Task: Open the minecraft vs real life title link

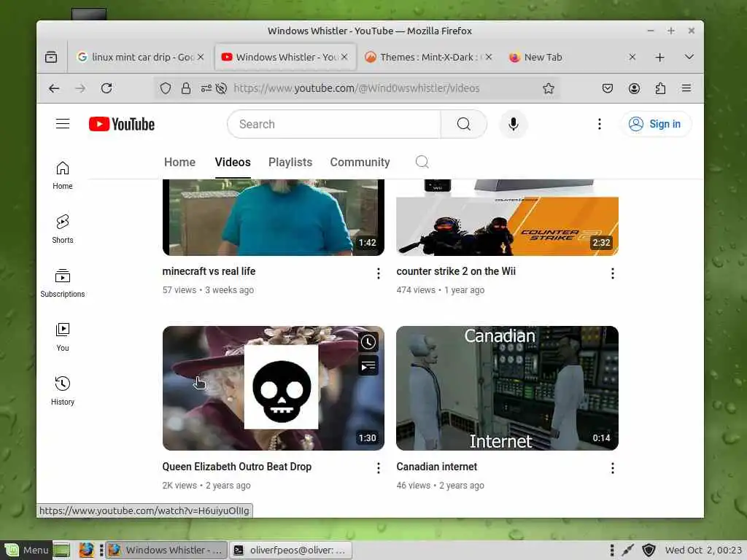Action: 209,271
